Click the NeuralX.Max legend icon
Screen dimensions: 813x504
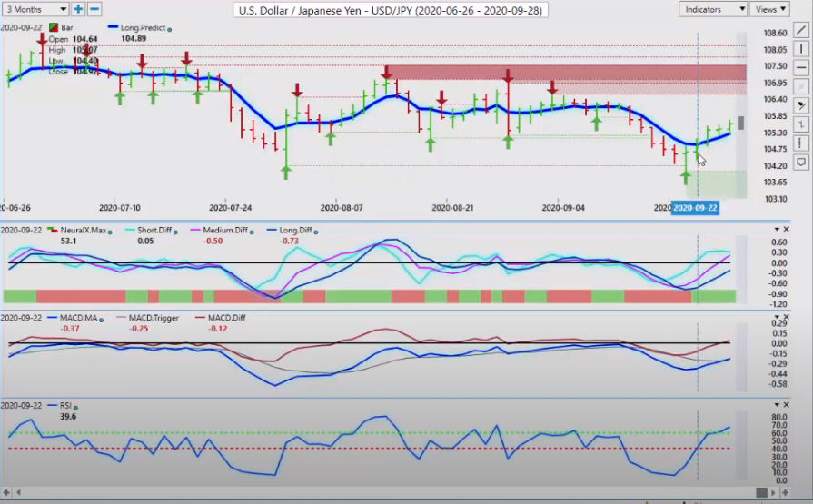(53, 230)
